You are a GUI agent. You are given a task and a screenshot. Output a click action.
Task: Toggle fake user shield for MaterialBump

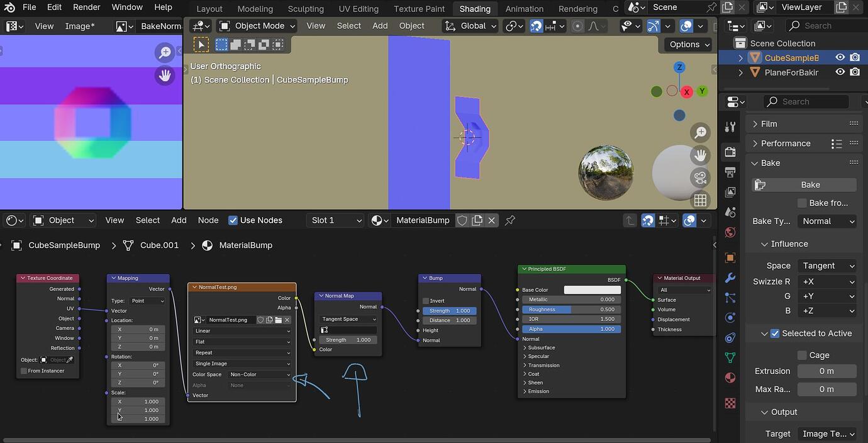click(x=462, y=220)
